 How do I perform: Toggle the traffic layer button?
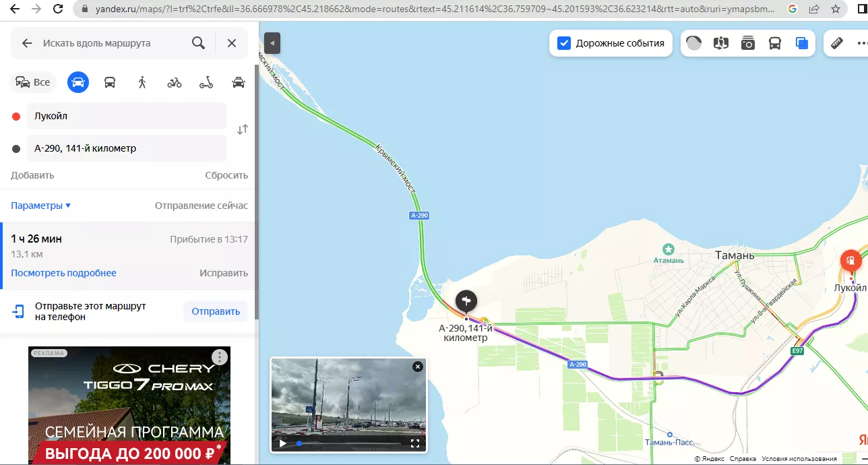click(694, 43)
